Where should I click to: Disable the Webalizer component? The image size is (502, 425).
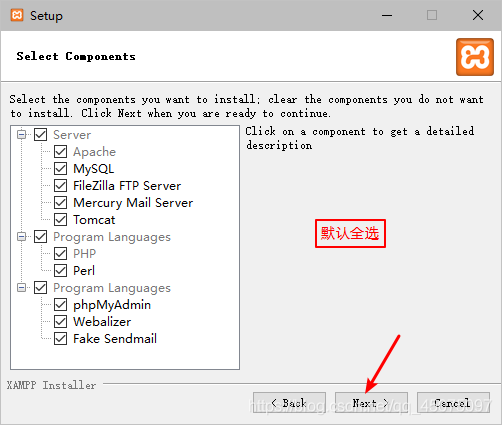(x=60, y=322)
